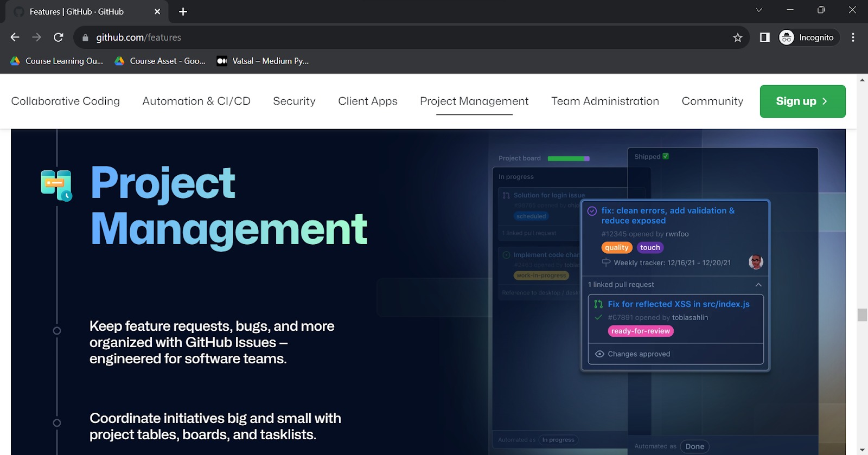Image resolution: width=868 pixels, height=455 pixels.
Task: Click the 'quality' orange label
Action: click(x=617, y=247)
